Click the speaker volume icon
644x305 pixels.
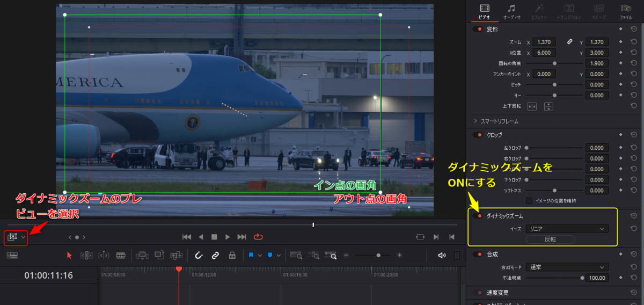point(442,256)
